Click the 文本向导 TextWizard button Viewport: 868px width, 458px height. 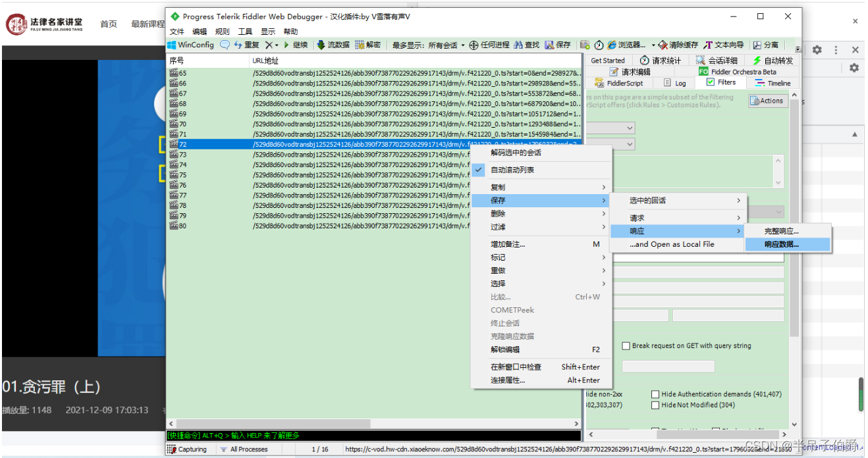point(723,45)
